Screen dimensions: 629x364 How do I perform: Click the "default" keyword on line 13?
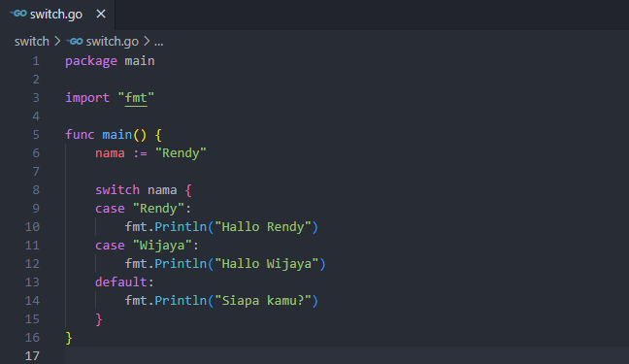click(120, 282)
